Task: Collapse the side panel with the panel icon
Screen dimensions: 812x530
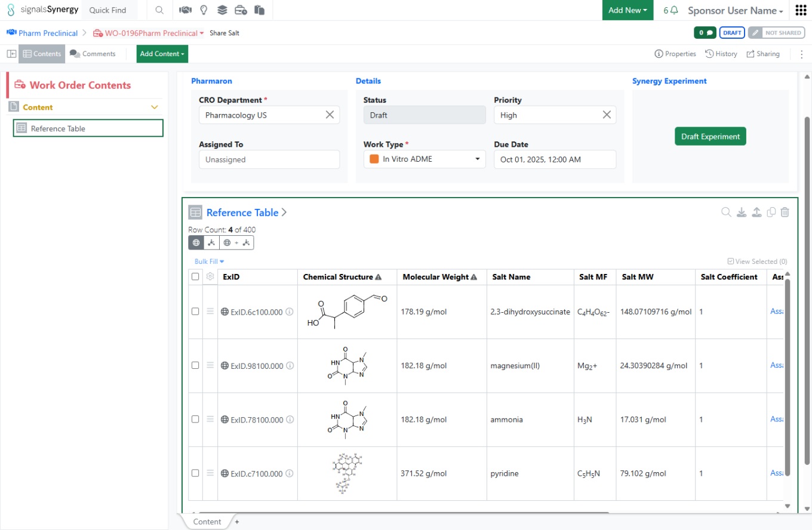Action: [x=11, y=54]
